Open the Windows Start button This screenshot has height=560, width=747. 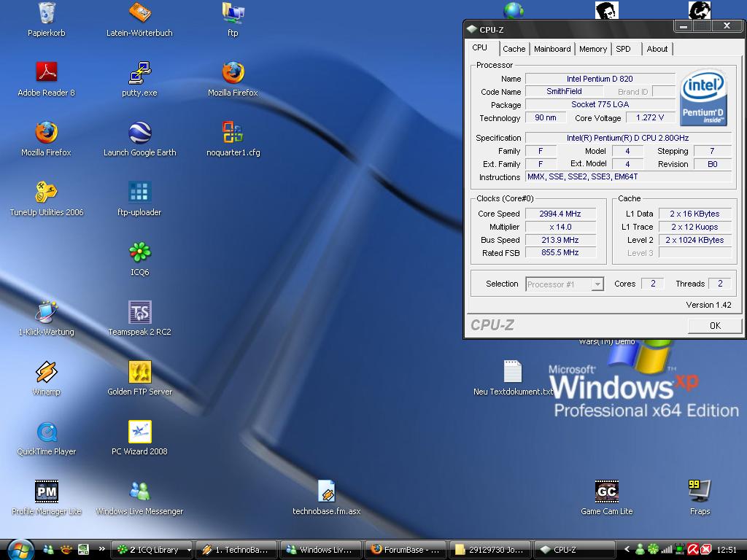(x=20, y=550)
